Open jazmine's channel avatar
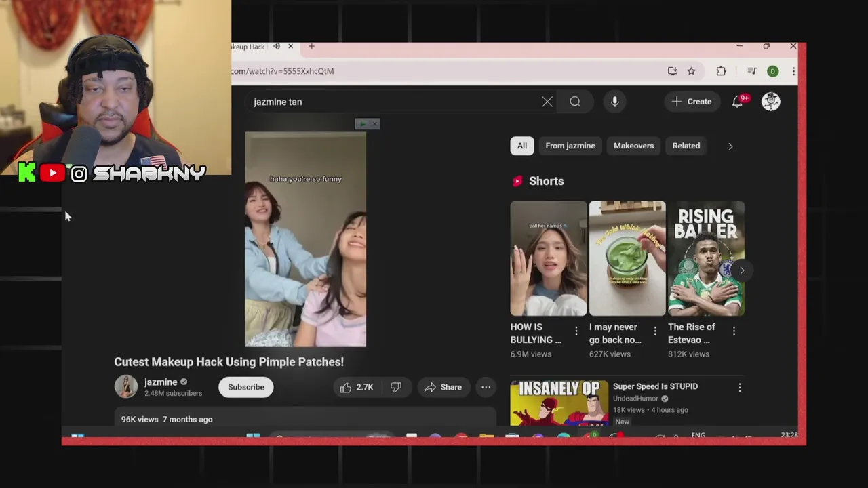The image size is (868, 488). pos(125,387)
